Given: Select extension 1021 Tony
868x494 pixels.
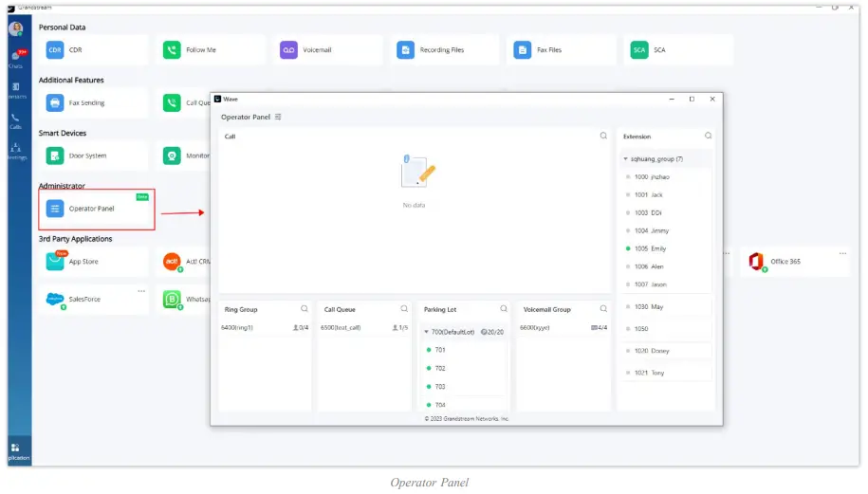Looking at the screenshot, I should point(666,373).
